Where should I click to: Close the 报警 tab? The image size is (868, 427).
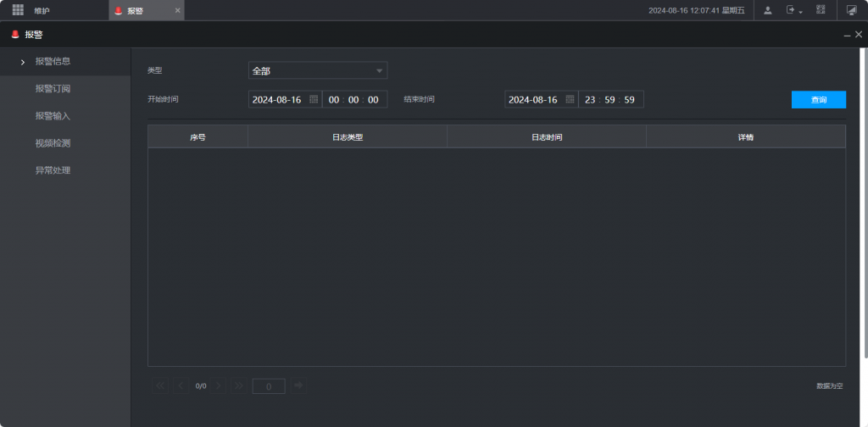point(177,10)
